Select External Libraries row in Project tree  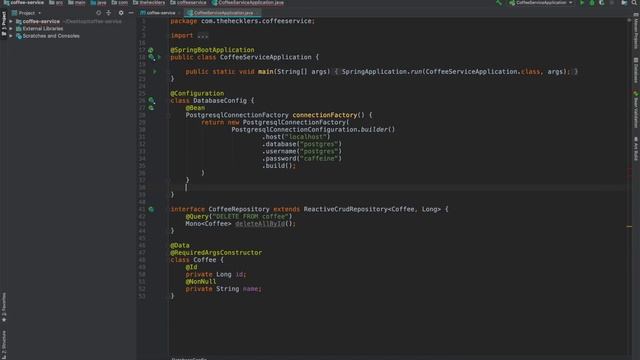pyautogui.click(x=68, y=29)
